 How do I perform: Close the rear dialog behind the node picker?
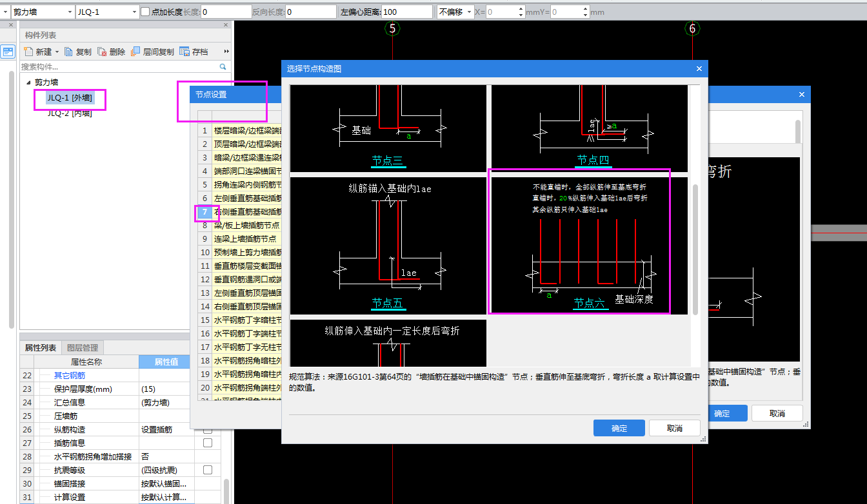[x=802, y=94]
